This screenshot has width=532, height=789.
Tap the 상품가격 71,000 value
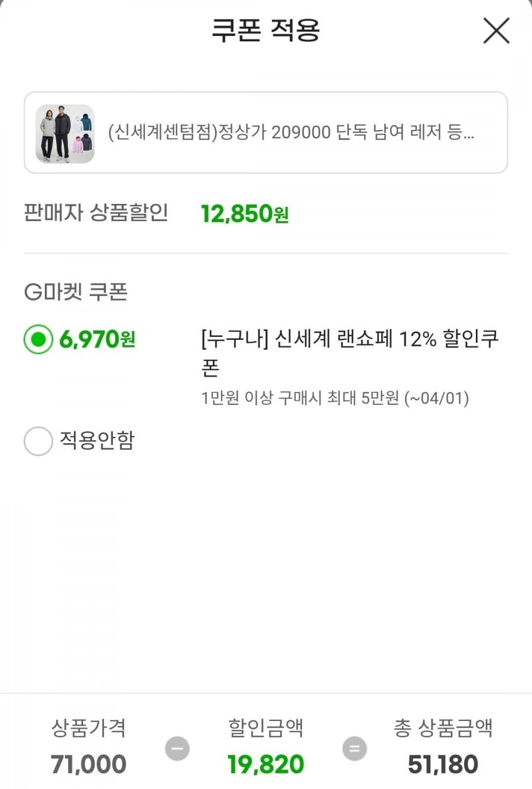pyautogui.click(x=89, y=764)
